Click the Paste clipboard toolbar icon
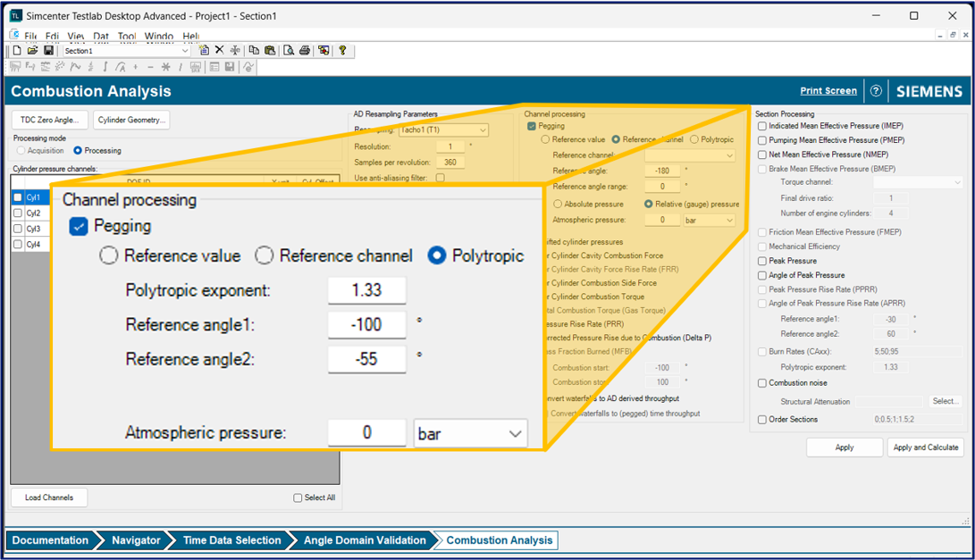Screen dimensions: 975x560 click(x=270, y=50)
